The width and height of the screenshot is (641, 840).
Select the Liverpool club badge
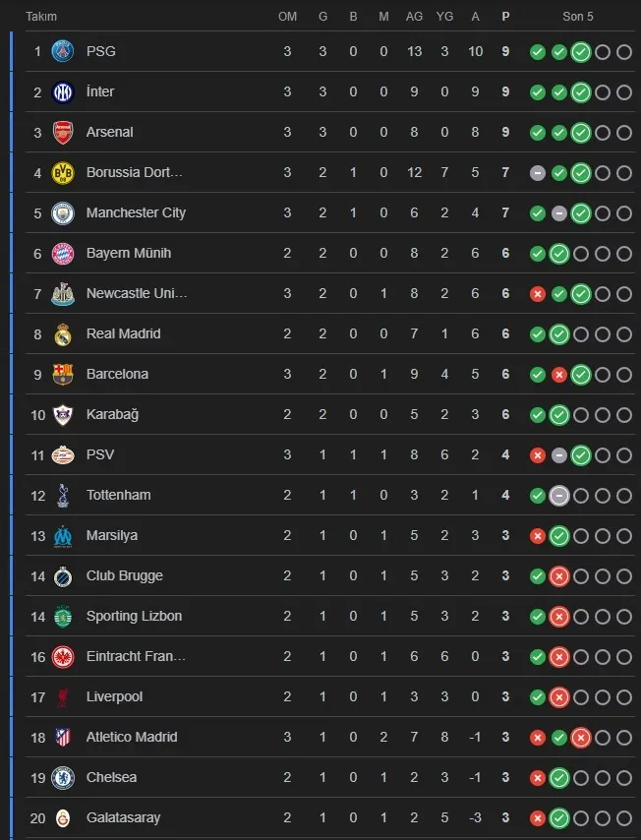click(x=63, y=696)
